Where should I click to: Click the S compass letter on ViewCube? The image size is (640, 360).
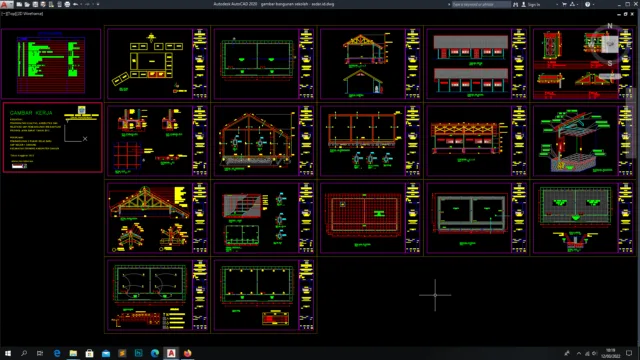coord(610,63)
